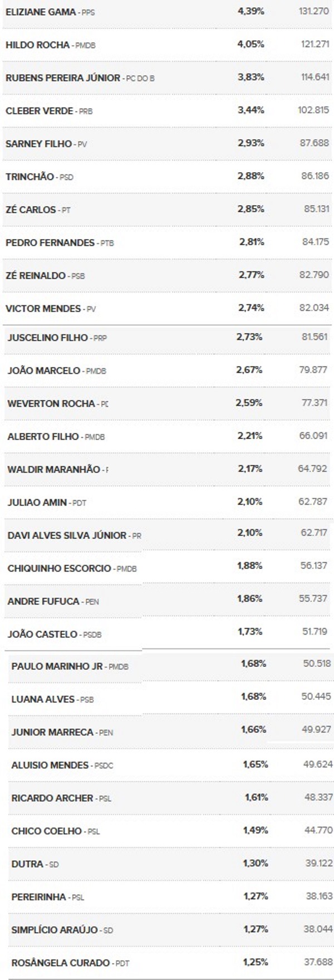
Task: Select the Weverton Rocha candidate name
Action: tap(51, 403)
